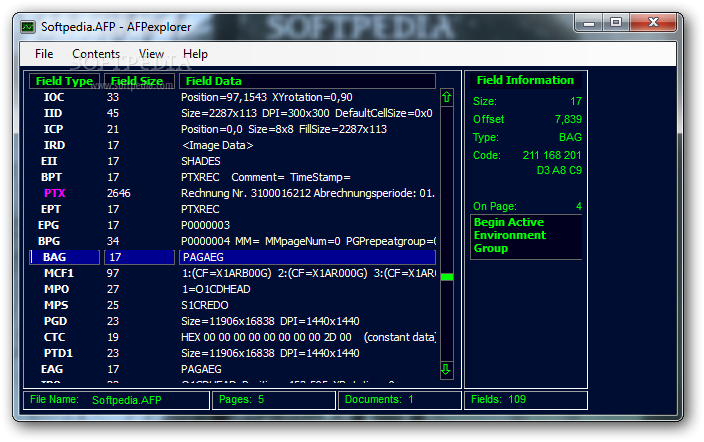Screen dimensions: 704x442
Task: Click the Offset value 7,839
Action: point(568,119)
